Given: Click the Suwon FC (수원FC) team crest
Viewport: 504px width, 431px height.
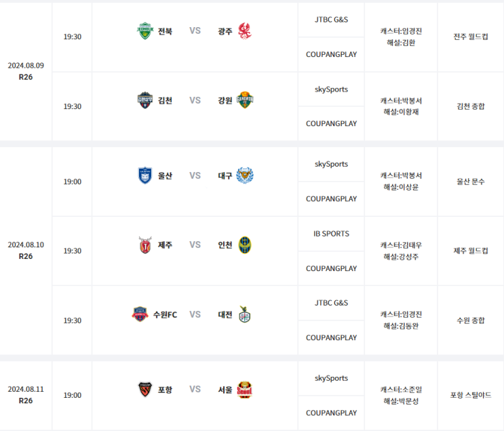Looking at the screenshot, I should (x=140, y=314).
